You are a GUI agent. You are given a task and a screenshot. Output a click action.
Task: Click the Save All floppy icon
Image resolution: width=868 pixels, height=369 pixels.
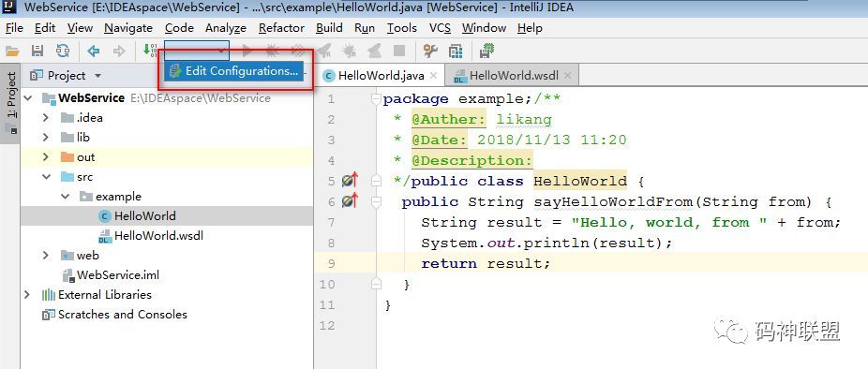37,52
